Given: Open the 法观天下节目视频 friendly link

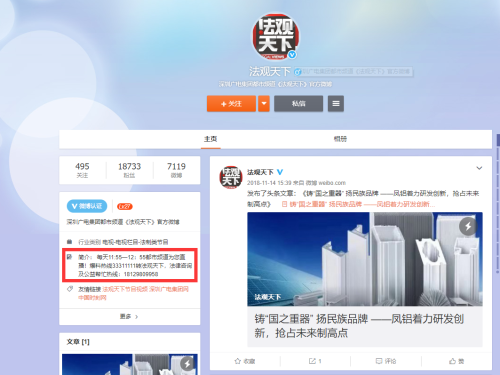Looking at the screenshot, I should click(125, 289).
